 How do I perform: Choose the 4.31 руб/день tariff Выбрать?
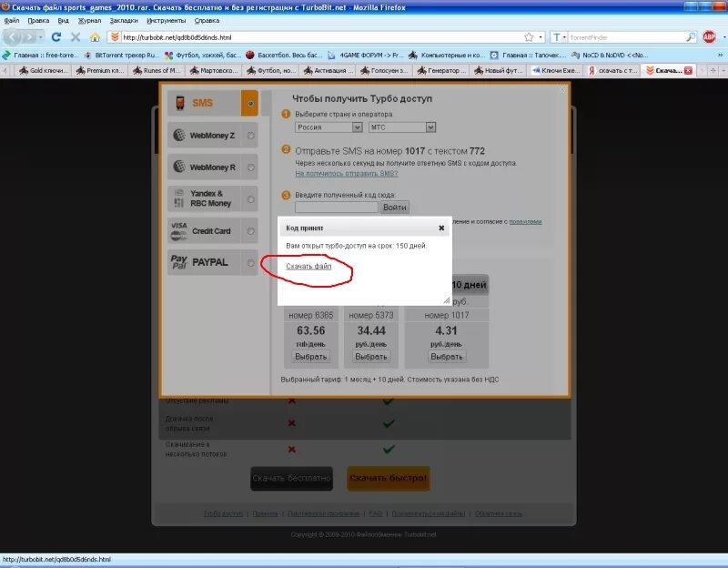click(x=447, y=357)
